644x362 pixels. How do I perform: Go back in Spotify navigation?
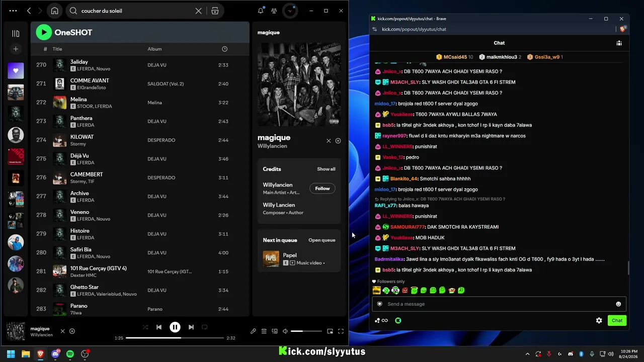coord(29,11)
